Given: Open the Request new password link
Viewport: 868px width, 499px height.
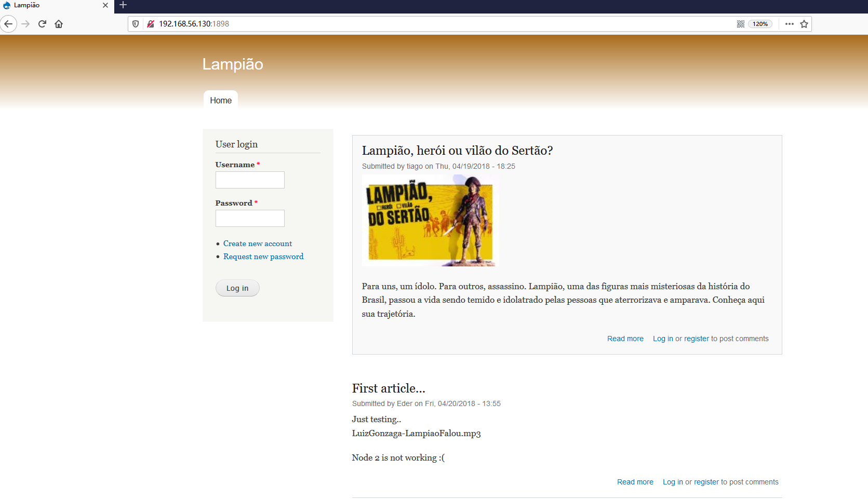Looking at the screenshot, I should (263, 257).
